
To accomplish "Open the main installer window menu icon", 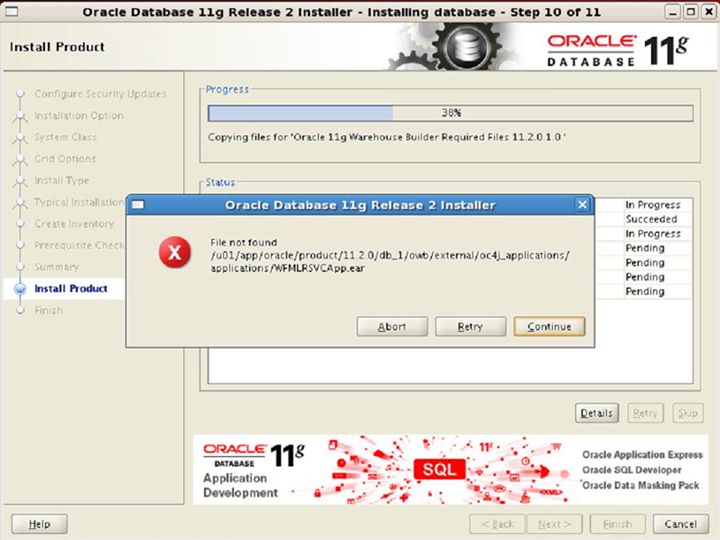I will click(11, 11).
